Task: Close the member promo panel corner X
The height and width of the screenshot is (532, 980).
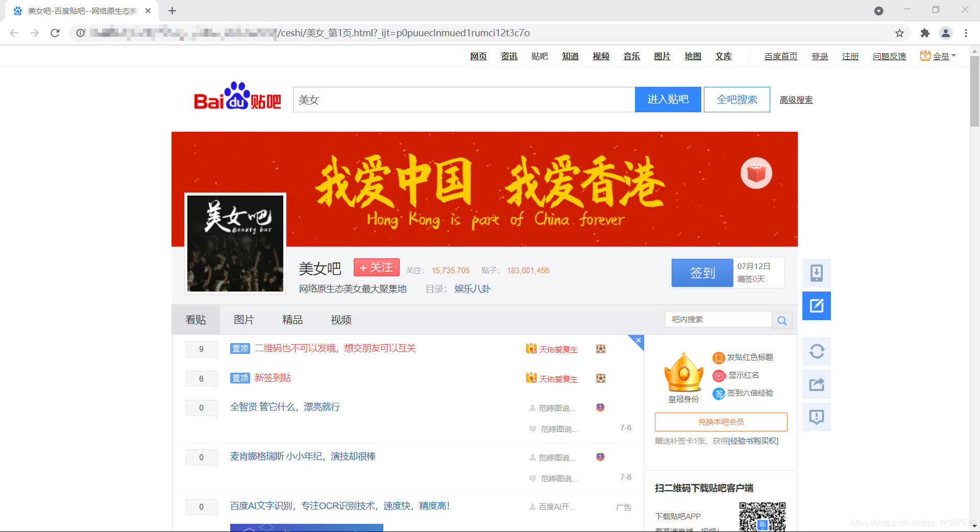Action: [638, 341]
